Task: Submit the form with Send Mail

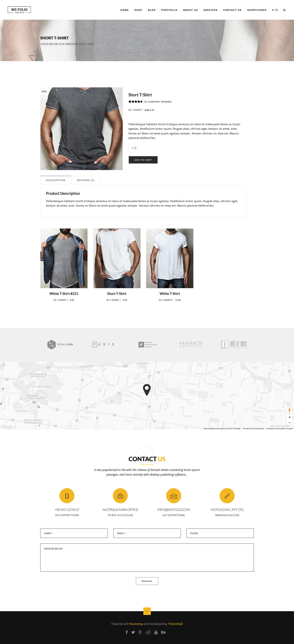Action: coord(147,581)
